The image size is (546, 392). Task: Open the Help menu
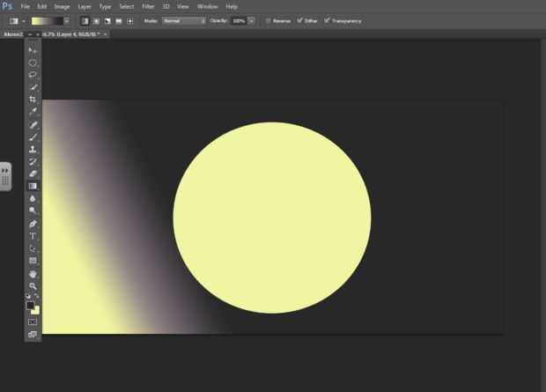pyautogui.click(x=232, y=7)
